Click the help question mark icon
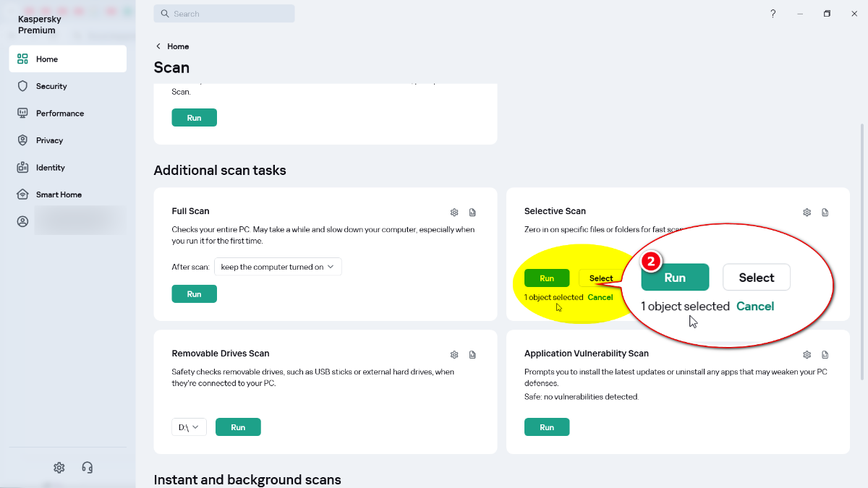The width and height of the screenshot is (868, 488). point(773,14)
